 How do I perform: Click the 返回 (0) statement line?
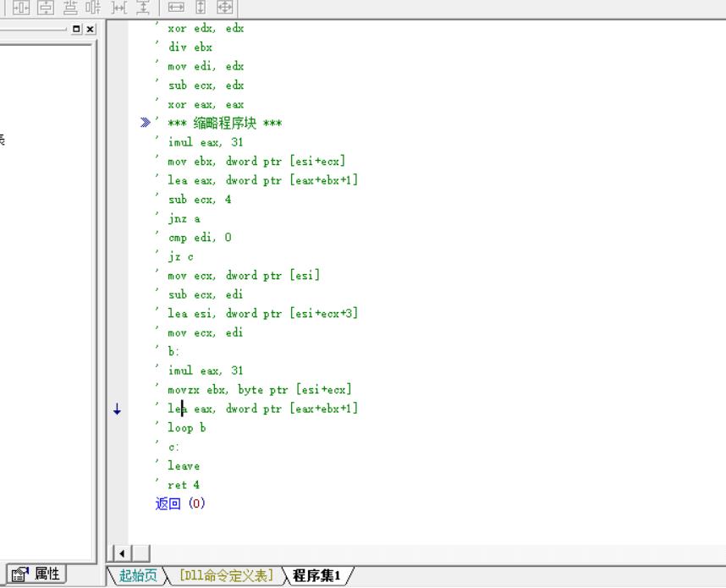179,503
